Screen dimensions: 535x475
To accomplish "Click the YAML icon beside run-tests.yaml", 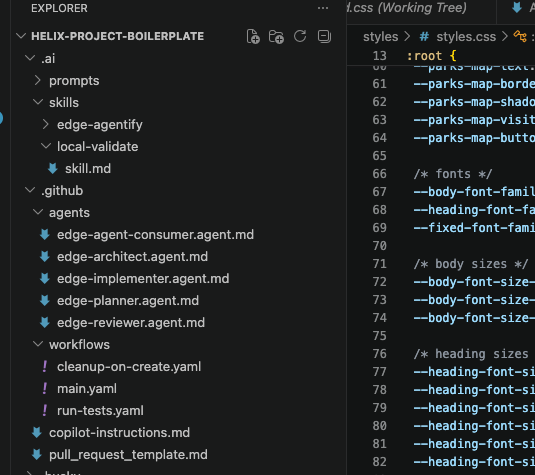I will pyautogui.click(x=45, y=411).
